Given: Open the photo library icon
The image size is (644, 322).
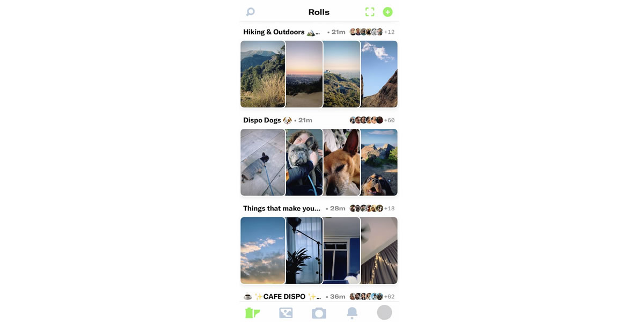Looking at the screenshot, I should click(x=286, y=313).
